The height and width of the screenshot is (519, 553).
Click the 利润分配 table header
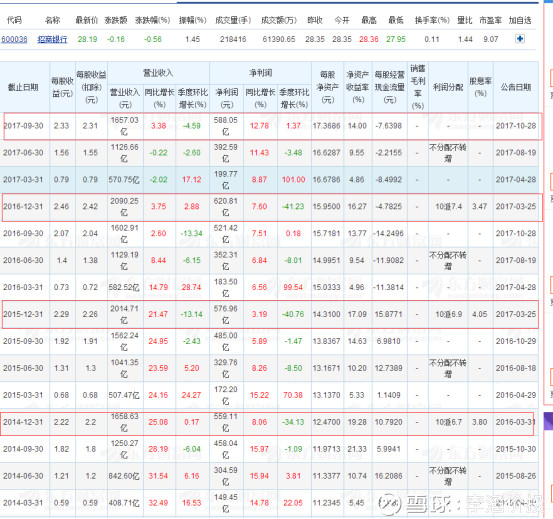(x=448, y=87)
